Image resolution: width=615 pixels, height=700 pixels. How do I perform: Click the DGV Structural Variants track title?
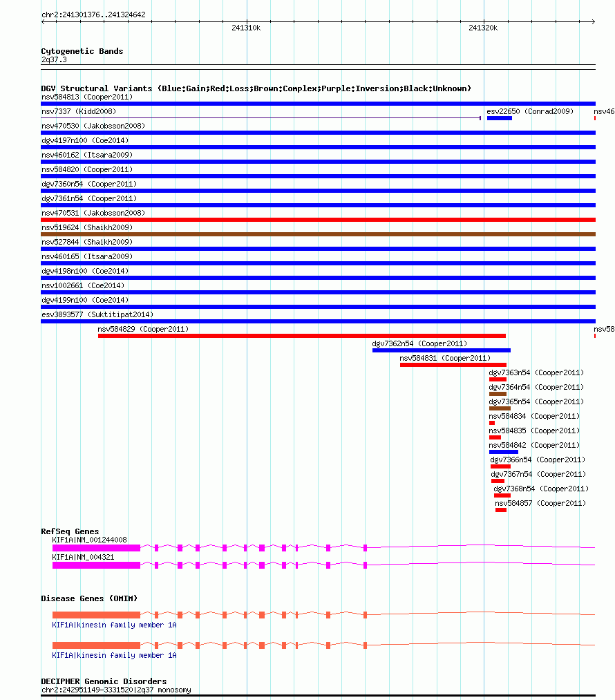pyautogui.click(x=256, y=88)
